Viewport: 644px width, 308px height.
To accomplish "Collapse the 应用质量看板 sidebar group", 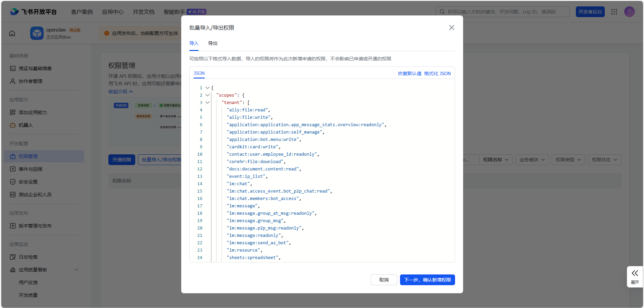I will [76, 270].
